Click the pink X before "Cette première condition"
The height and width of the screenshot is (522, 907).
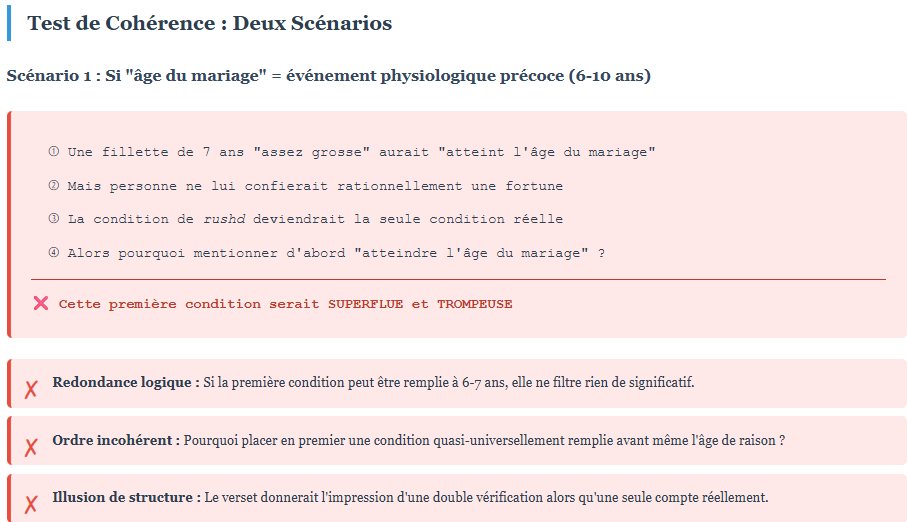coord(41,303)
